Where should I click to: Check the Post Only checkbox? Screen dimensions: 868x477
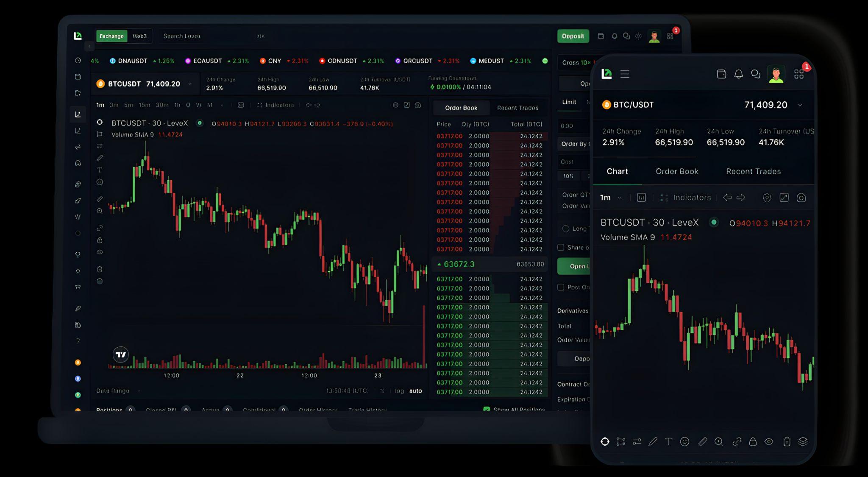561,287
